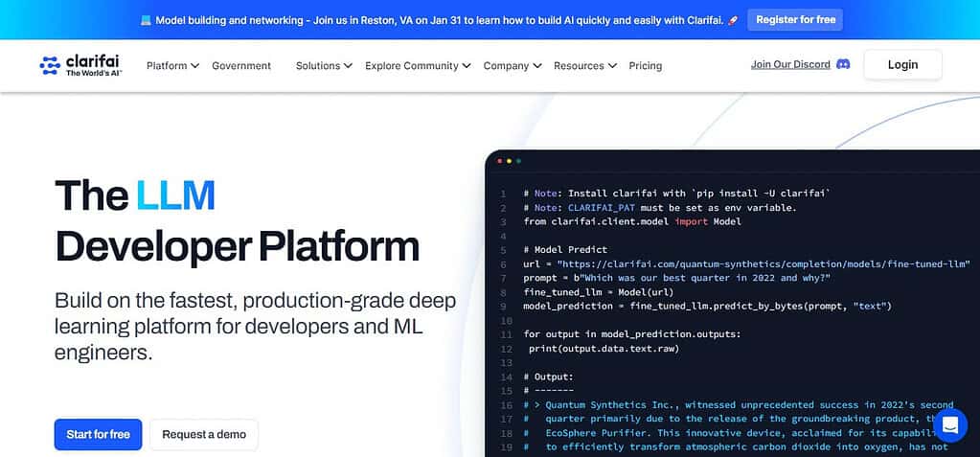
Task: Open the chat widget bubble icon
Action: pos(950,425)
